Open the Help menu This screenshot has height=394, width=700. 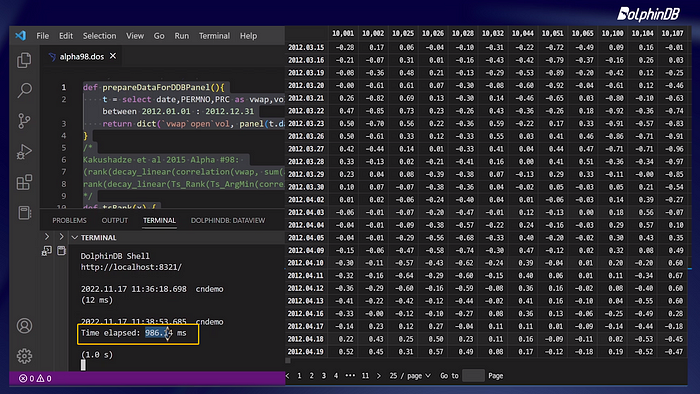248,36
